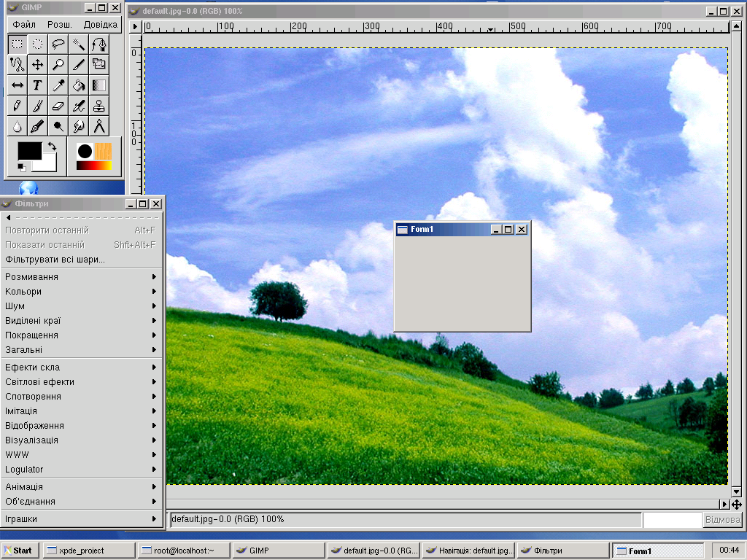The height and width of the screenshot is (560, 747).
Task: Open the navigation preview in window corner
Action: point(736,504)
